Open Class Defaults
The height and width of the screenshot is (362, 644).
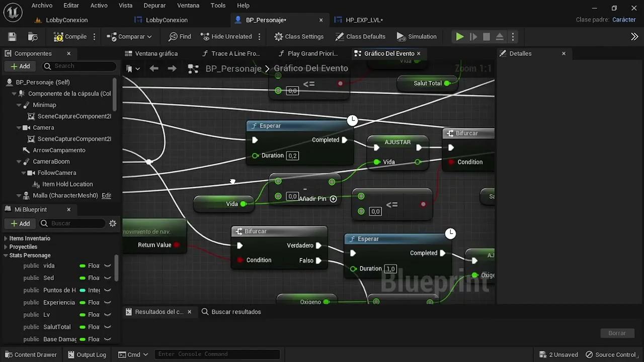[x=360, y=37]
